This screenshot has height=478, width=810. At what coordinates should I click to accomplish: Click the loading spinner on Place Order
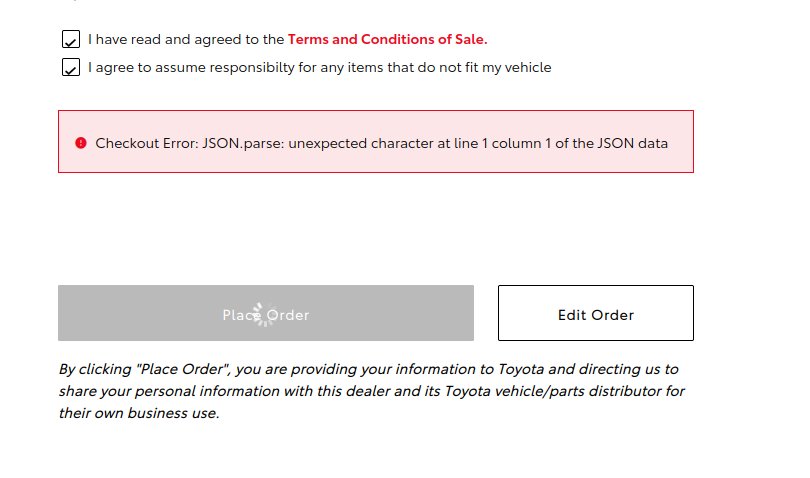coord(264,314)
